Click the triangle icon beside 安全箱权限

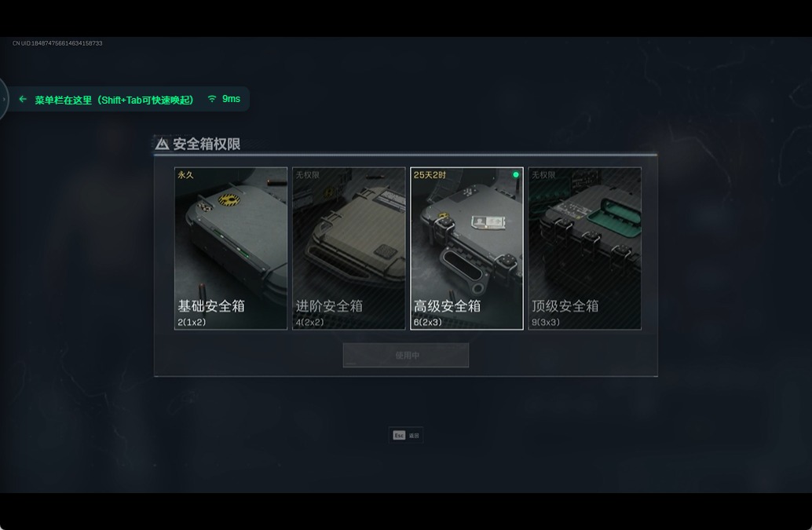click(162, 144)
